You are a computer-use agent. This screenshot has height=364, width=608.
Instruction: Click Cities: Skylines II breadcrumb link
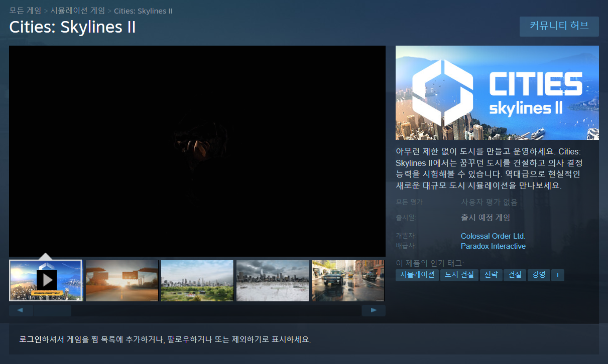click(144, 11)
